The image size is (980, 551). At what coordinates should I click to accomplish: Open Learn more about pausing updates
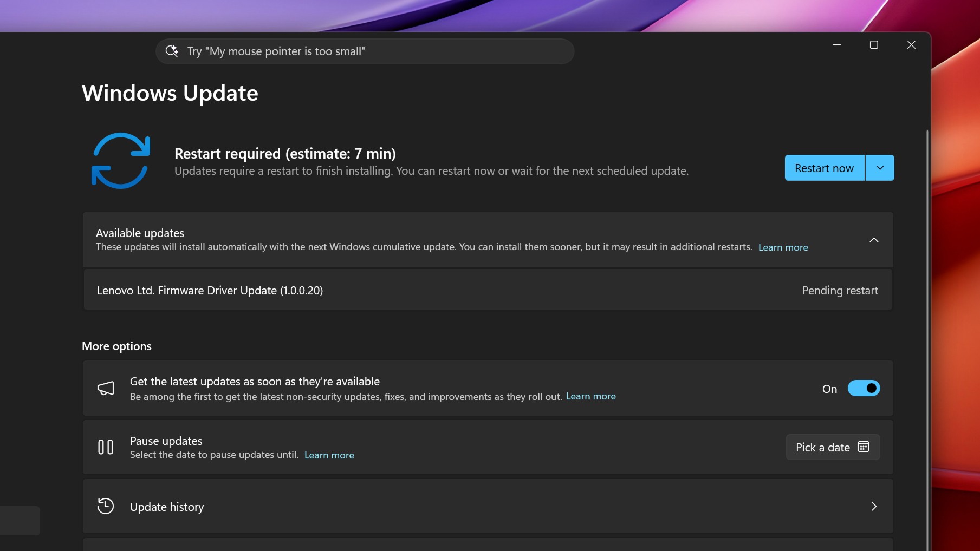329,455
